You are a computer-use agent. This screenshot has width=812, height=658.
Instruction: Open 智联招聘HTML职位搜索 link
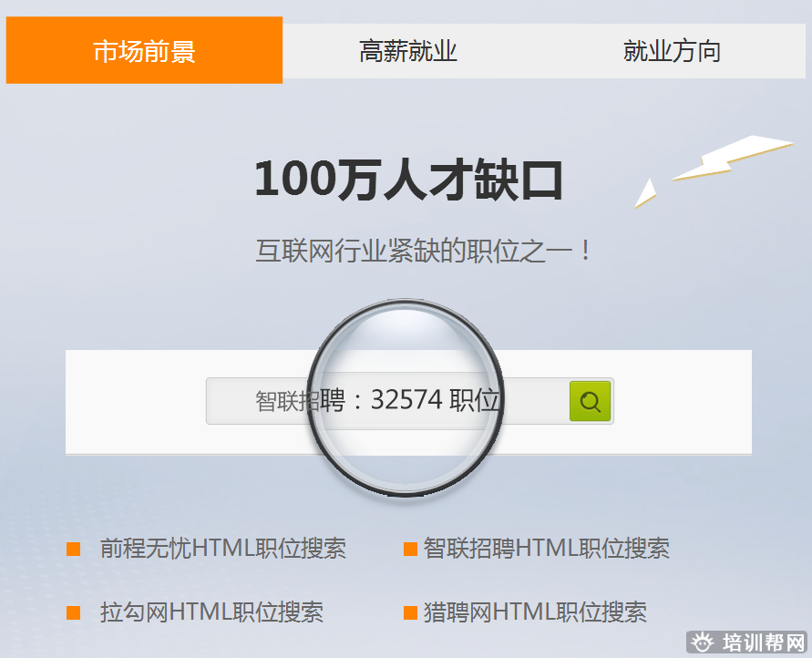click(546, 549)
